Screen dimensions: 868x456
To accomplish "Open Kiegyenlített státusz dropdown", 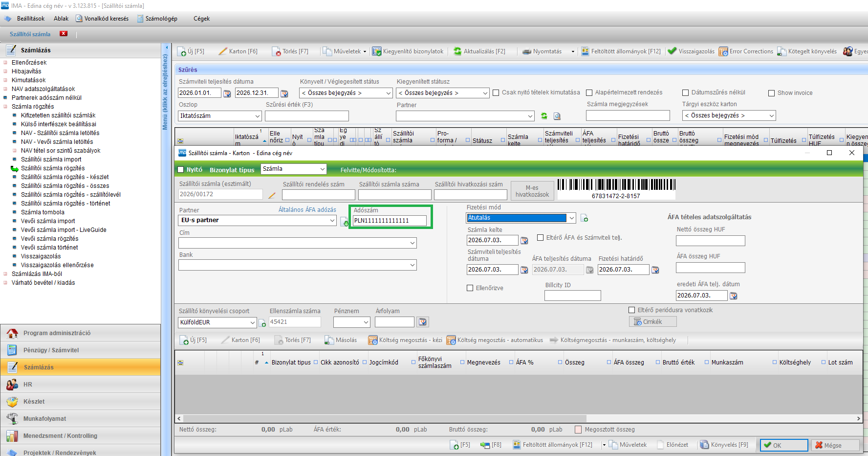I will click(443, 93).
